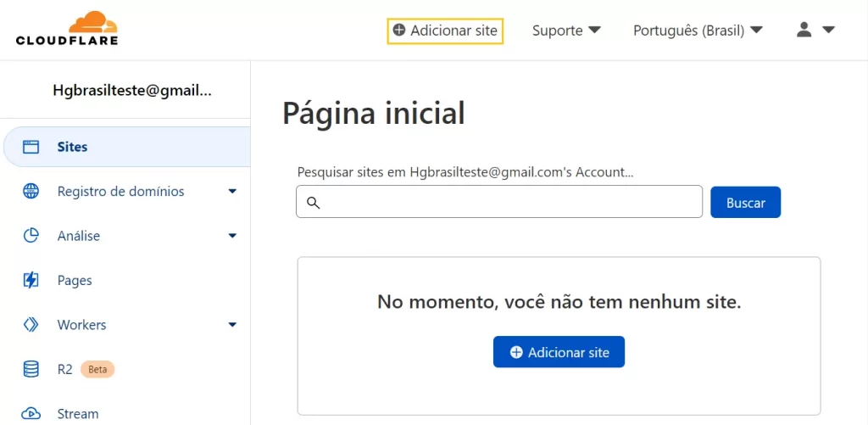Click the Workers diamond icon
Image resolution: width=868 pixels, height=425 pixels.
31,325
